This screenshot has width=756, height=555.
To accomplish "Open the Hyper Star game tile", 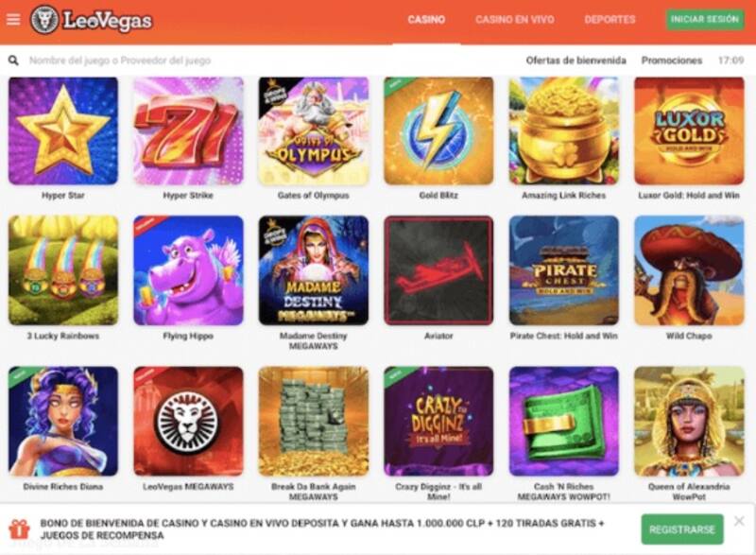I will 63,130.
